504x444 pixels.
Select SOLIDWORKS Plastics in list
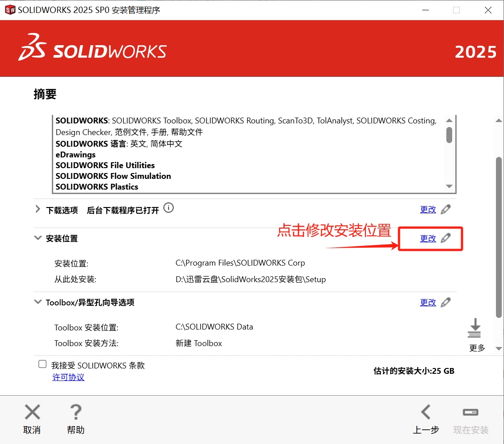click(97, 187)
